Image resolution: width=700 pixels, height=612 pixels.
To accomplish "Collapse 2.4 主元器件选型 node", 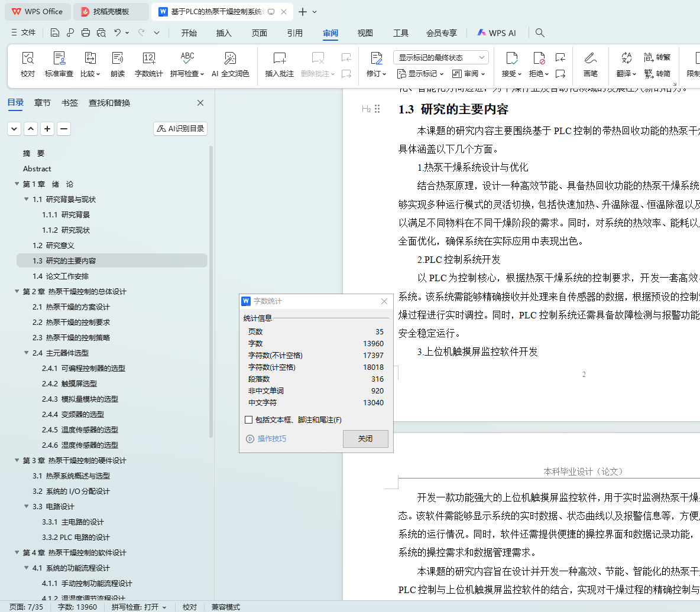I will (27, 353).
